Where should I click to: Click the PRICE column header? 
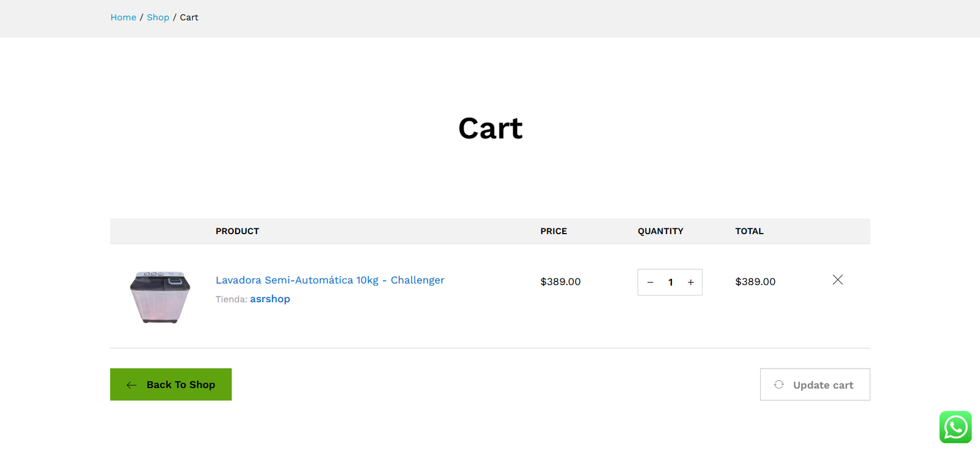point(554,231)
